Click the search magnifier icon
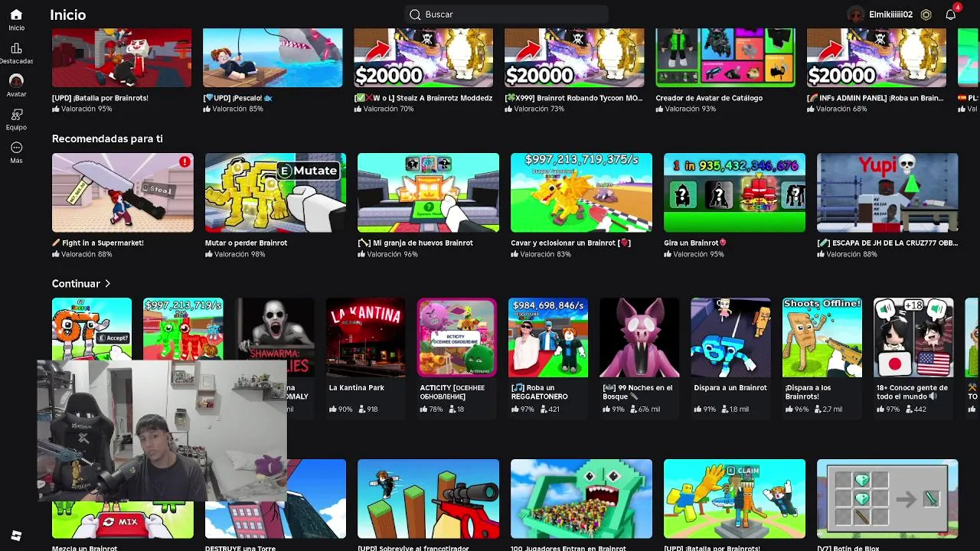This screenshot has height=551, width=980. [x=415, y=15]
